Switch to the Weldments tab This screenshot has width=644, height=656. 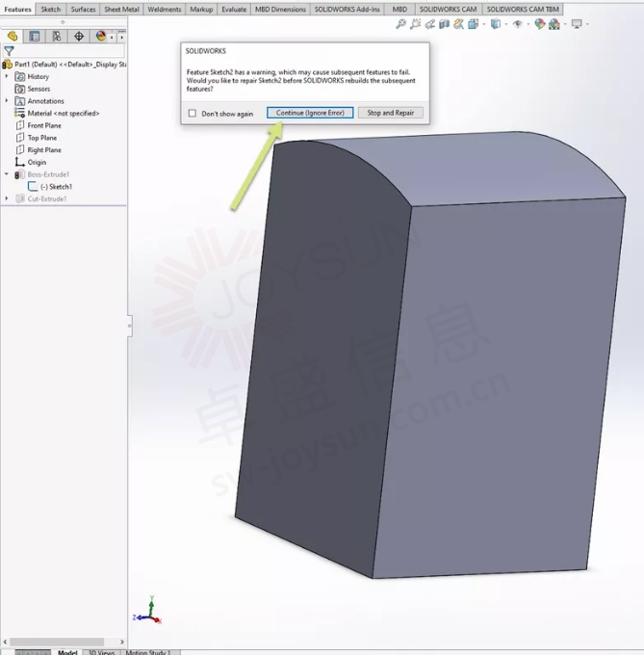[164, 10]
